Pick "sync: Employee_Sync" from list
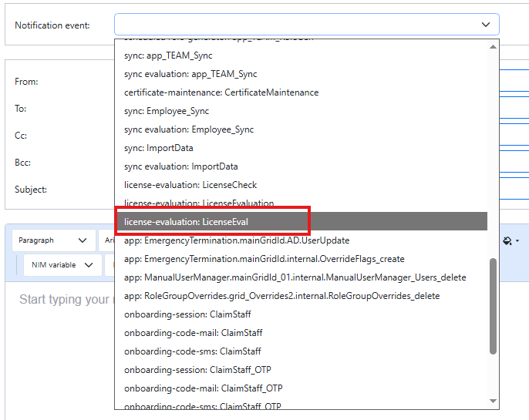529x420 pixels. point(301,111)
